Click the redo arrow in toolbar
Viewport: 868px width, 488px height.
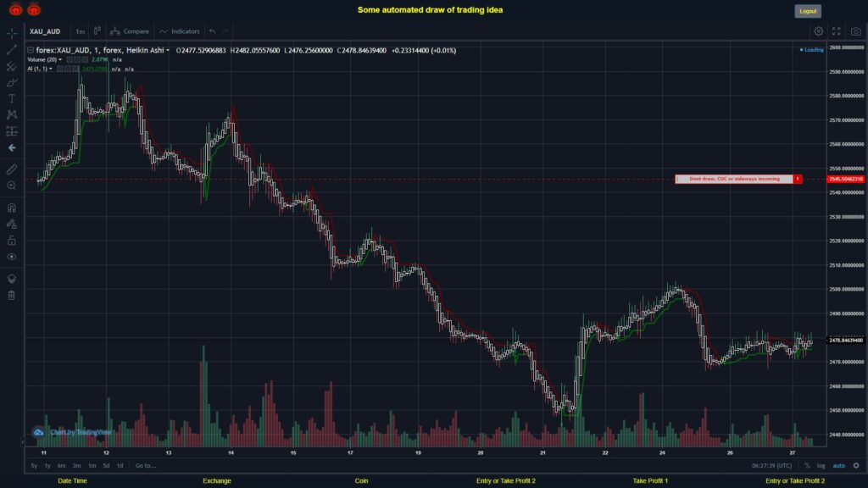225,31
